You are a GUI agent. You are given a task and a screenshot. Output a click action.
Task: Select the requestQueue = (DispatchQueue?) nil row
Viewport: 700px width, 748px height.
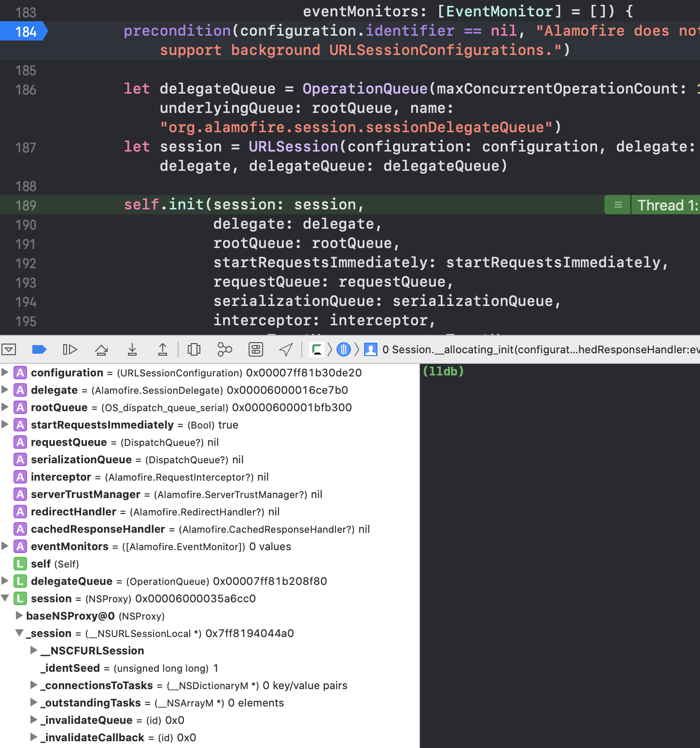(x=210, y=442)
